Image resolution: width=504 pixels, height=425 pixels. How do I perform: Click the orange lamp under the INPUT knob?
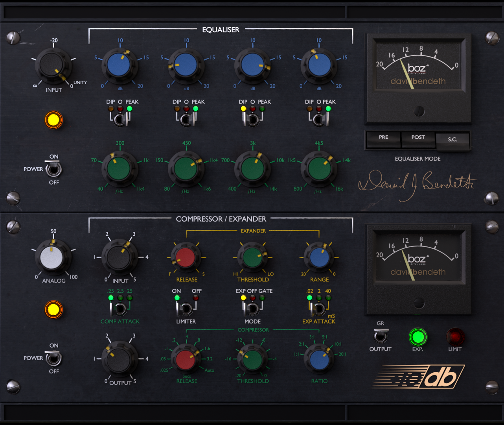53,120
